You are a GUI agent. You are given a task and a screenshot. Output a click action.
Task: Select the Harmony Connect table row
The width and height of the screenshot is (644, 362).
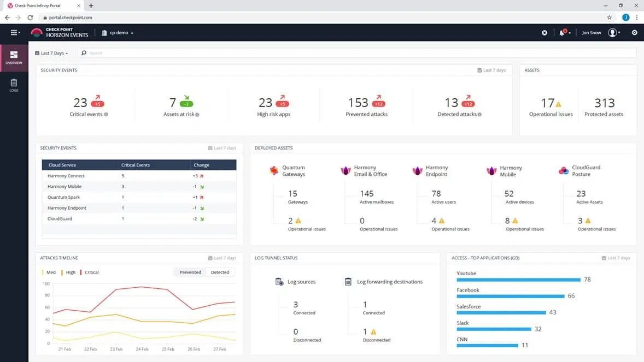[x=139, y=176]
